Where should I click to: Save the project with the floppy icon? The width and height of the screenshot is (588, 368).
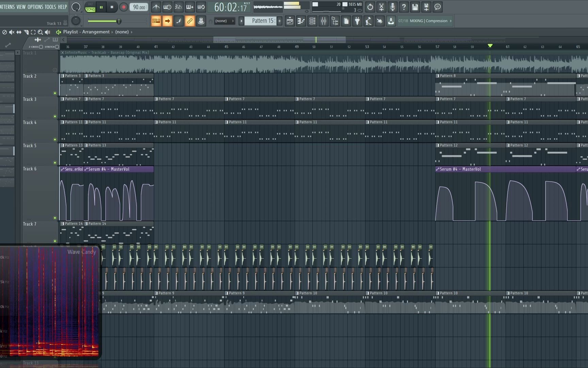(415, 7)
